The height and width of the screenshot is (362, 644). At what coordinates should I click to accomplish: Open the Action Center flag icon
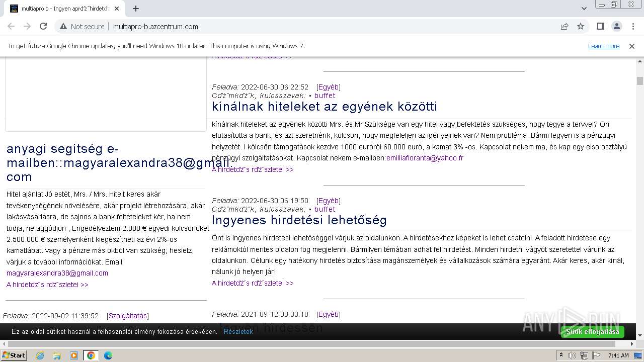tap(596, 355)
